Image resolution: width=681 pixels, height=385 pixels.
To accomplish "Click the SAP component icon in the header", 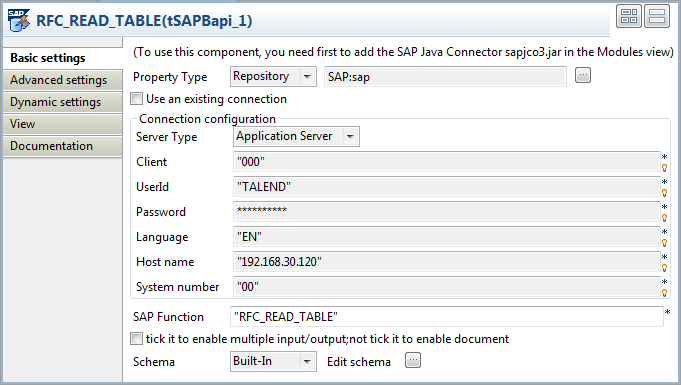I will 19,20.
